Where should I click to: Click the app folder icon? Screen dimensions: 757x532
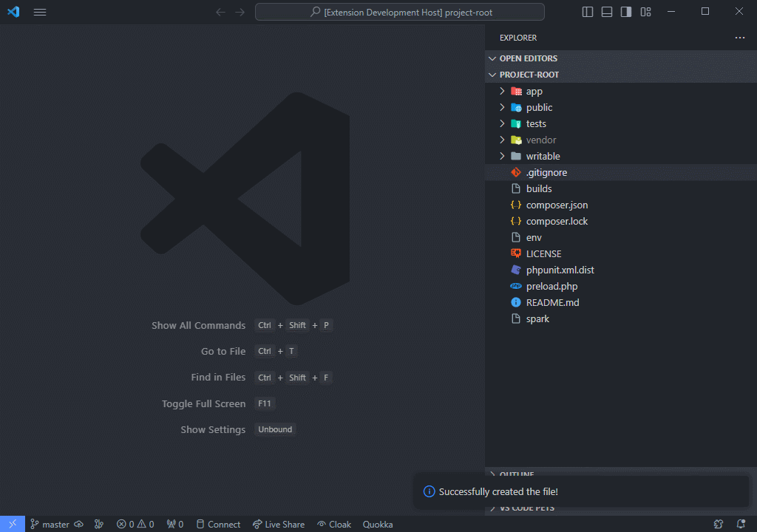point(516,91)
